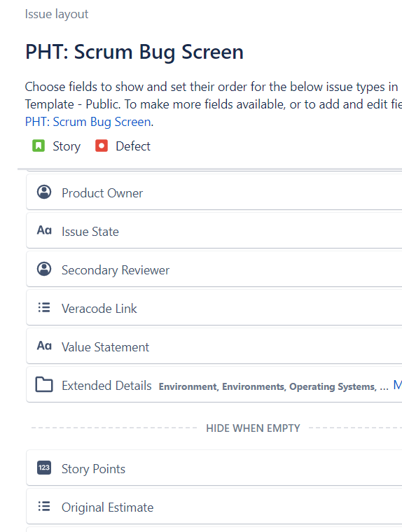
Task: Select the Value Statement field row
Action: point(214,346)
